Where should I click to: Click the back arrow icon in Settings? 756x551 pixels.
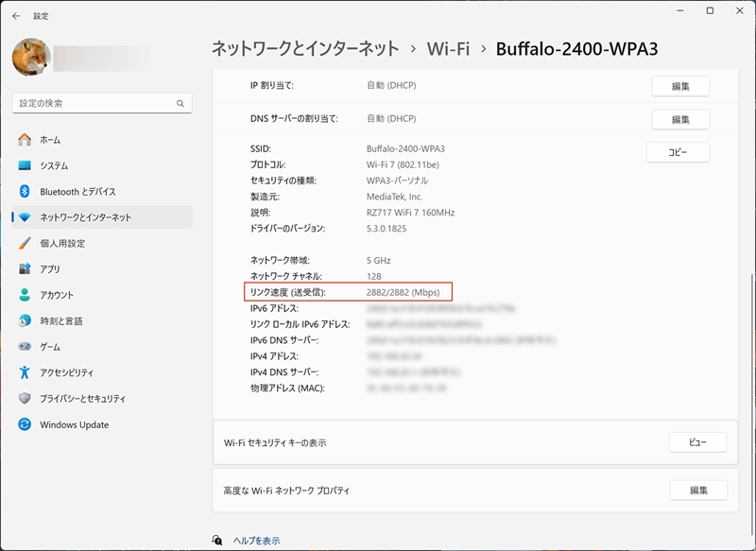coord(16,16)
